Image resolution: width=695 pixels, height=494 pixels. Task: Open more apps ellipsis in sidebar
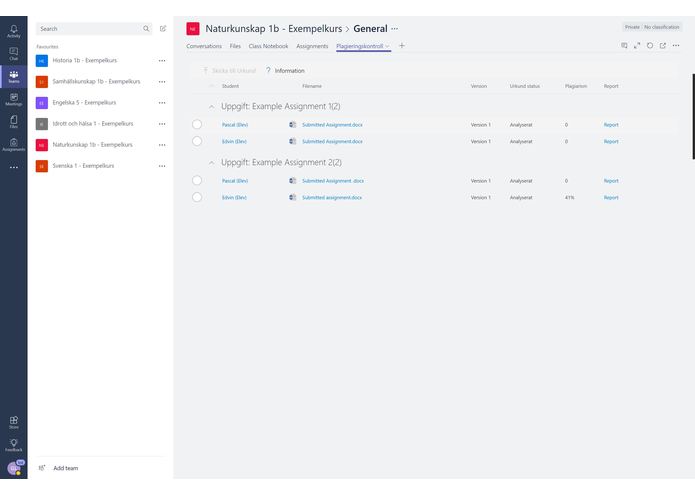(14, 167)
